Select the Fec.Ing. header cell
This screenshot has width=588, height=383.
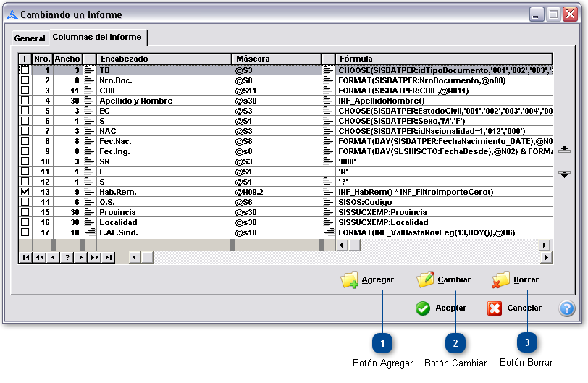pos(164,151)
